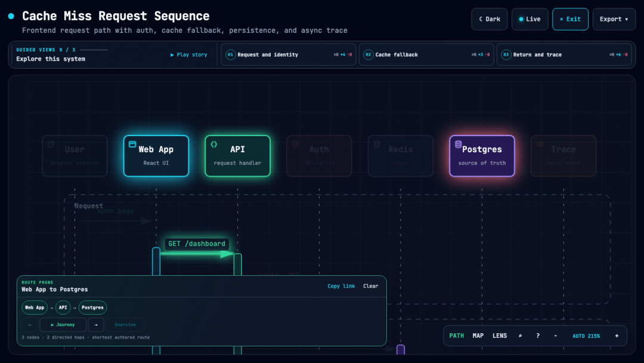
Task: Click the faded Redis node's icon
Action: coord(377,144)
